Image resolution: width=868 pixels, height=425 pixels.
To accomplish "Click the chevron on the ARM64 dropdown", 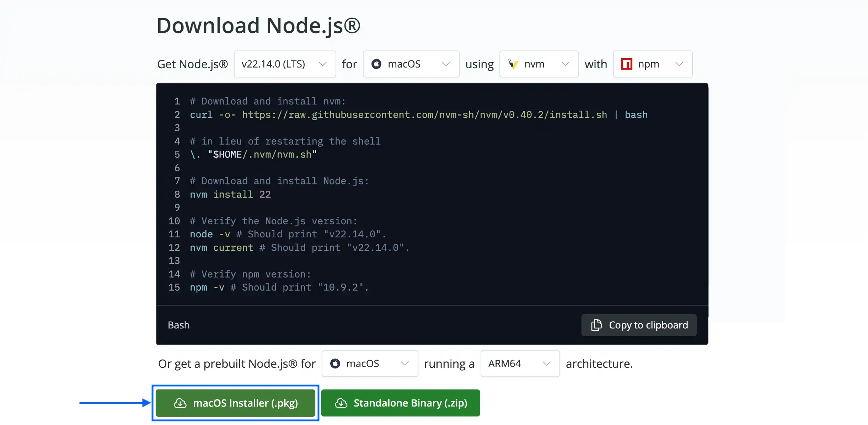I will [546, 364].
